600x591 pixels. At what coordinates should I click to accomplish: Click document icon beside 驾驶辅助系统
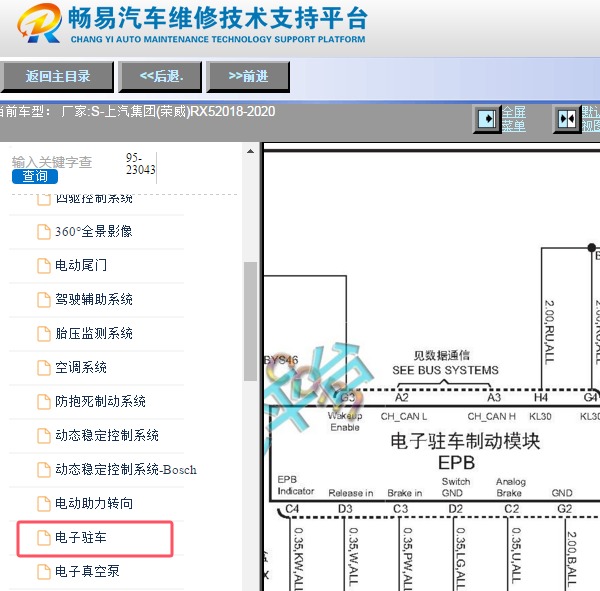(44, 300)
